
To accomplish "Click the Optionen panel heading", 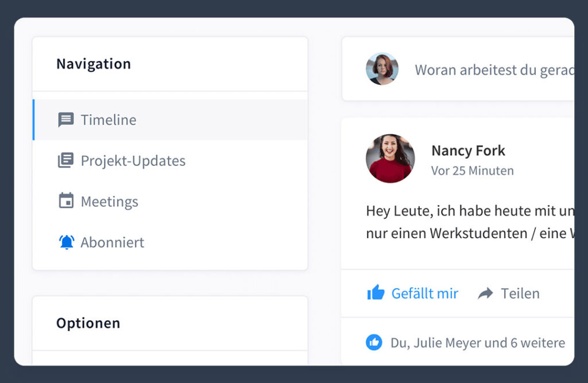I will (88, 323).
